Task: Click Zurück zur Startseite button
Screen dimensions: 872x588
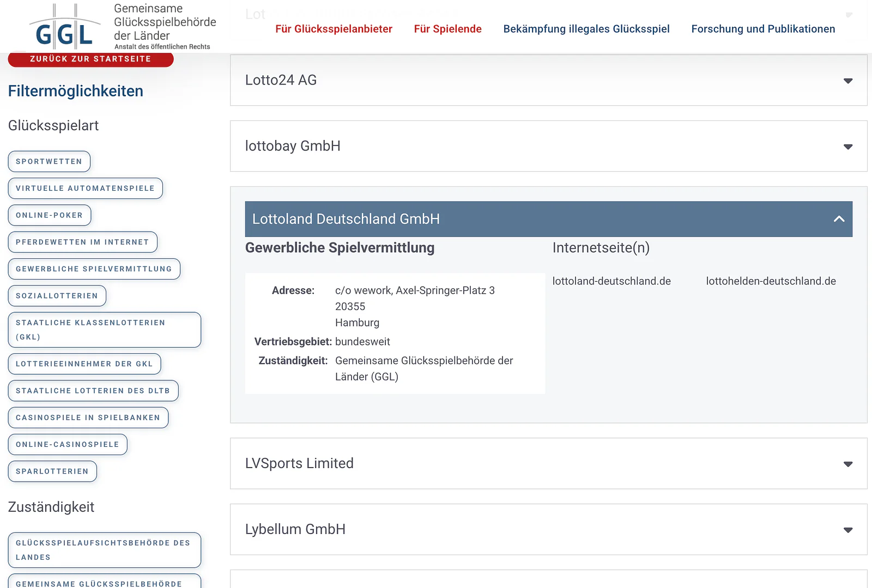Action: 90,59
